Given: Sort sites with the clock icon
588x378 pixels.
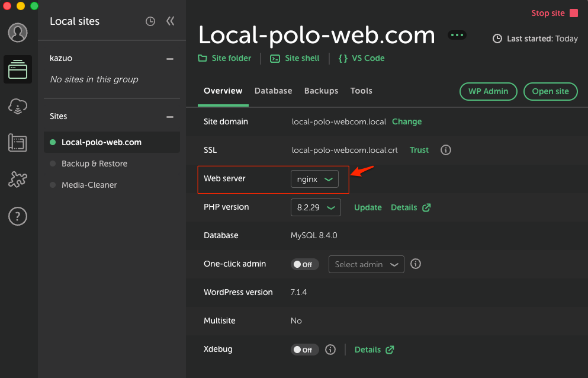Looking at the screenshot, I should pyautogui.click(x=150, y=21).
